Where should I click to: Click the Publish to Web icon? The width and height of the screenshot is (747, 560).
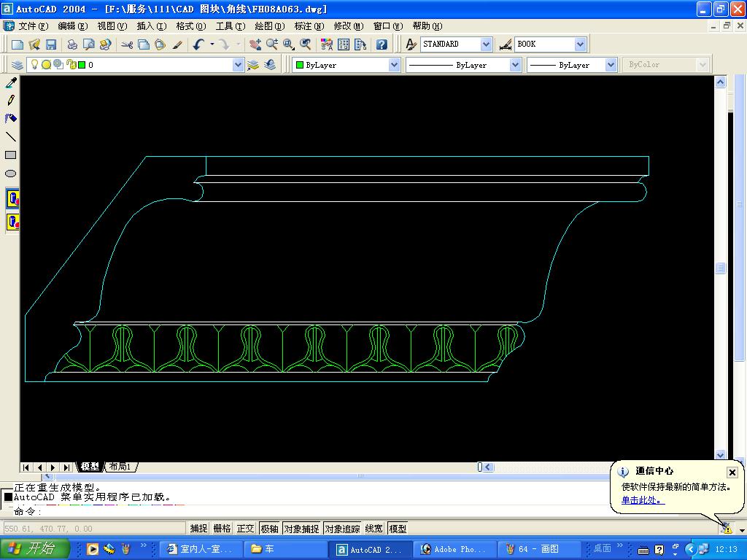click(x=105, y=44)
